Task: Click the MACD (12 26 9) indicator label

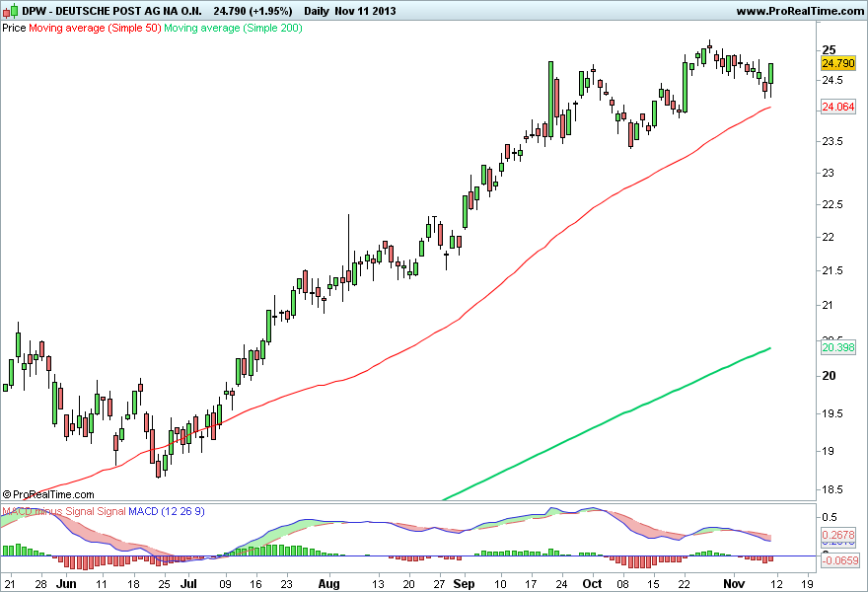Action: [x=166, y=511]
